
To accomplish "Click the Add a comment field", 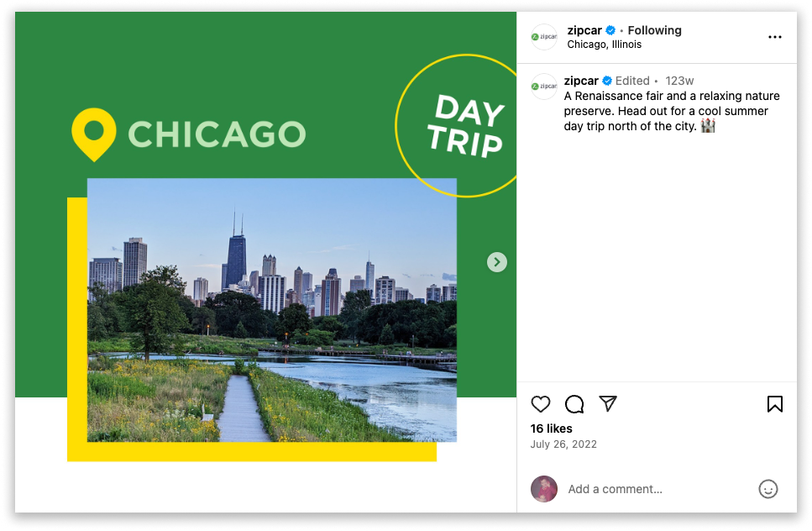I will [x=657, y=489].
